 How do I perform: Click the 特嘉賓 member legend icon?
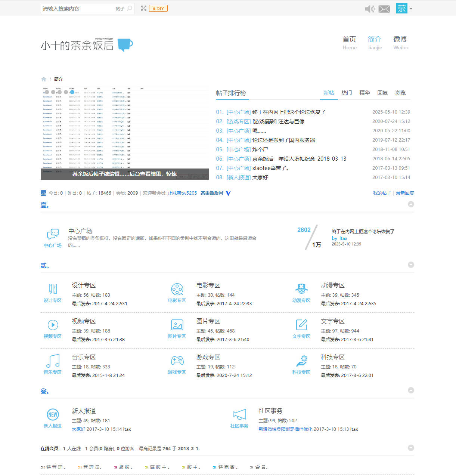tap(215, 468)
